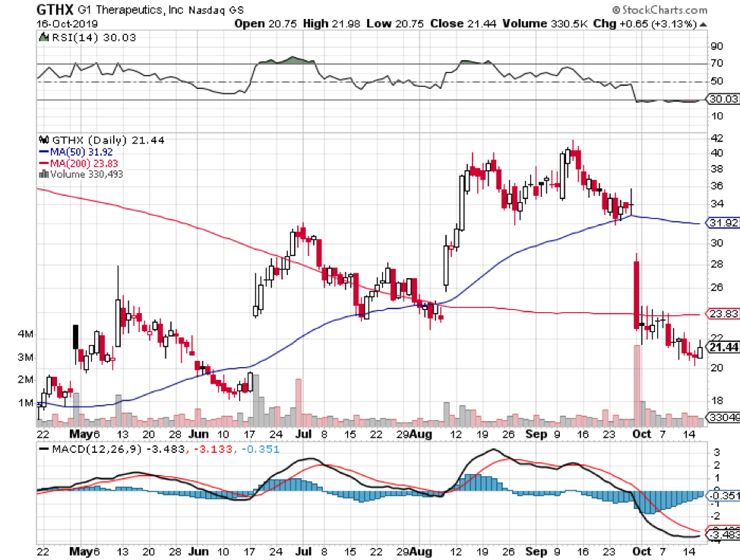The width and height of the screenshot is (740, 560).
Task: Click the 23.83 MA(200) price tag on the right axis
Action: pyautogui.click(x=723, y=314)
